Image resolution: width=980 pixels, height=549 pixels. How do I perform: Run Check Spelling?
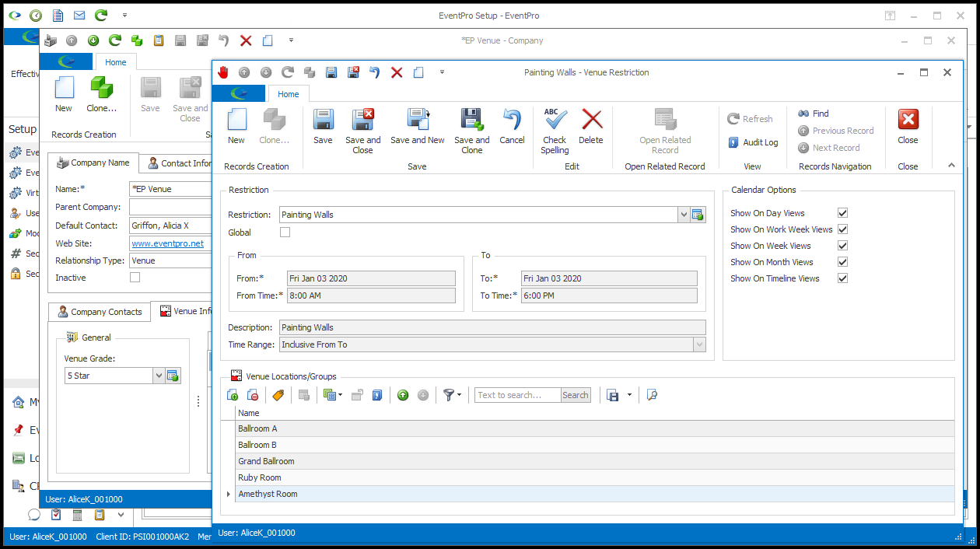pos(555,131)
